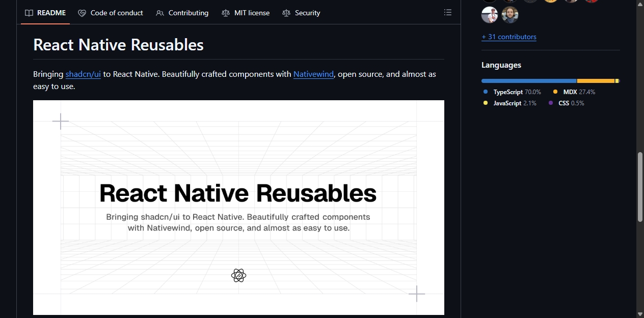Open the README tab
Image resolution: width=644 pixels, height=318 pixels.
45,13
